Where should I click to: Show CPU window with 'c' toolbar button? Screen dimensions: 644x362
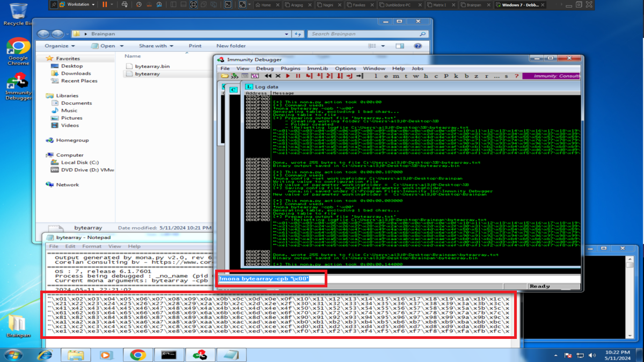tap(436, 76)
